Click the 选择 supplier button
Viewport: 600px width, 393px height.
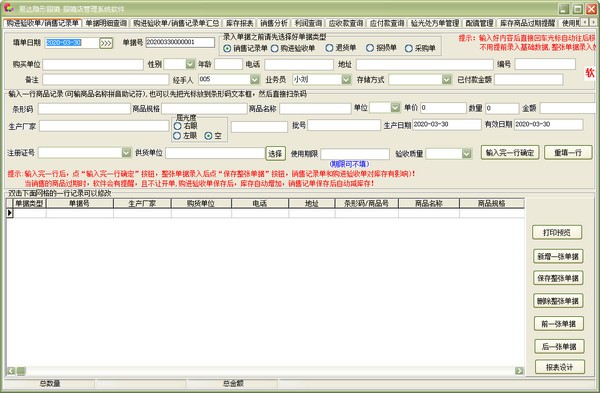tap(275, 153)
